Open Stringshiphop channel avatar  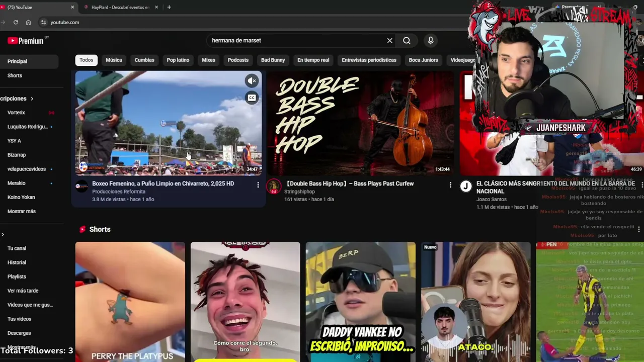[274, 187]
